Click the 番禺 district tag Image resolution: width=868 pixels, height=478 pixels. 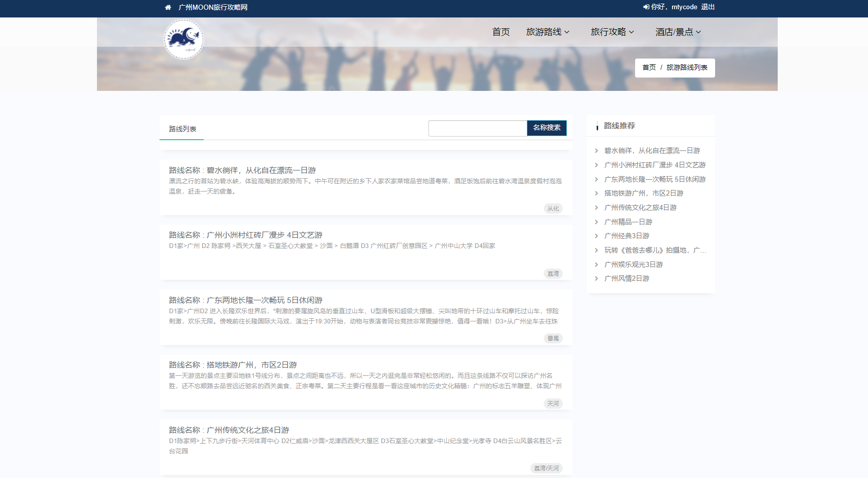tap(553, 338)
